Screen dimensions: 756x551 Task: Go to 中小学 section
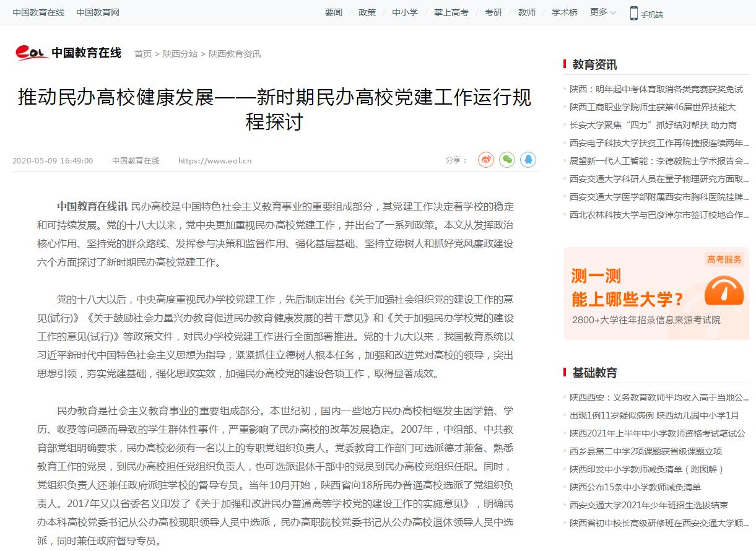[405, 12]
